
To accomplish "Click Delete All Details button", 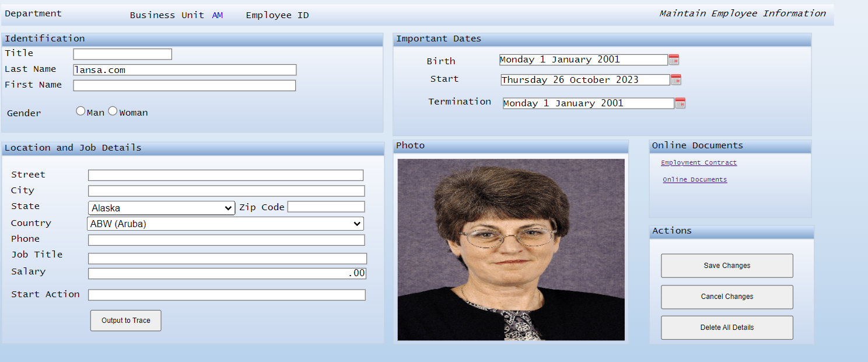I will 727,328.
